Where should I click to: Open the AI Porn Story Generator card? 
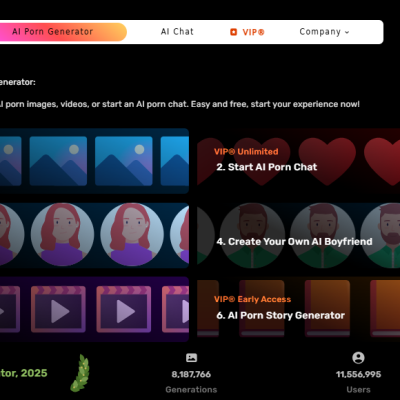click(298, 309)
